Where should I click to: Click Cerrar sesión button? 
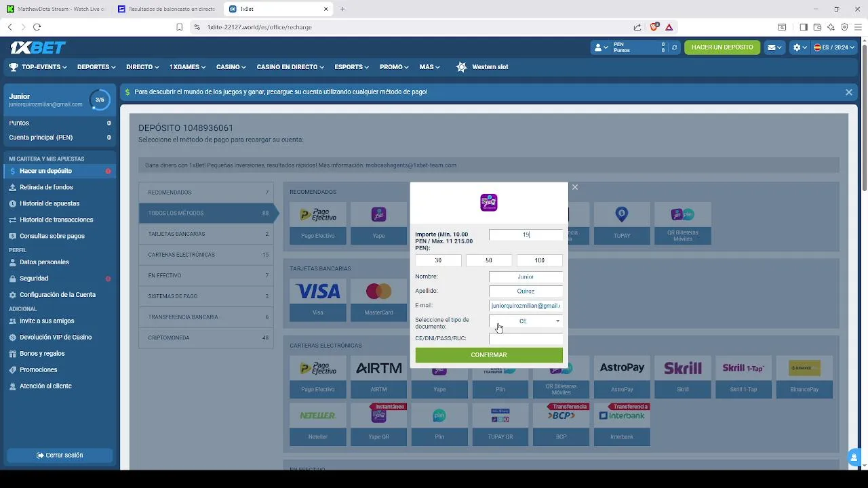60,455
